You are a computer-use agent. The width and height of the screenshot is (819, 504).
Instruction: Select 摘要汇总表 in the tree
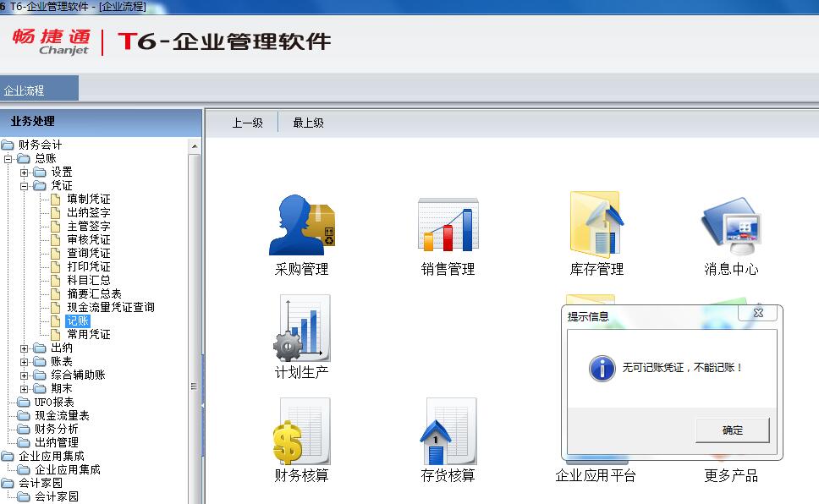tap(94, 294)
